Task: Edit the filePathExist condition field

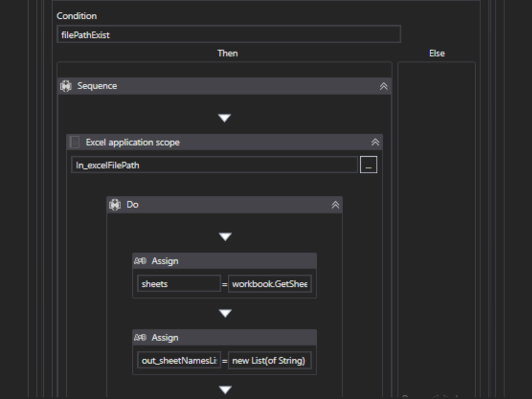Action: coord(229,34)
